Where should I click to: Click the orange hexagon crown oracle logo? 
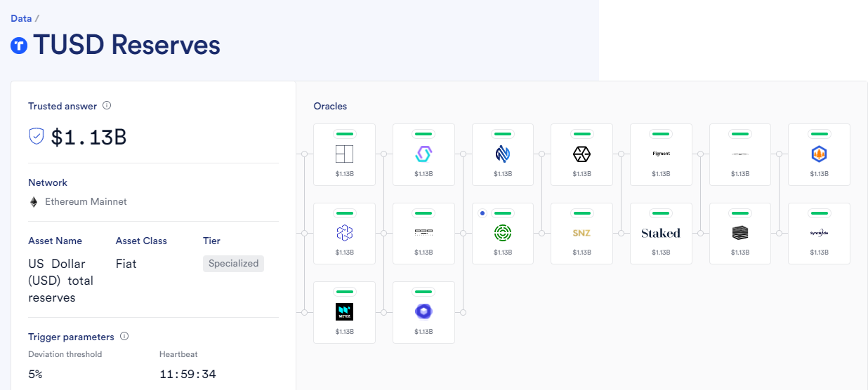[819, 154]
